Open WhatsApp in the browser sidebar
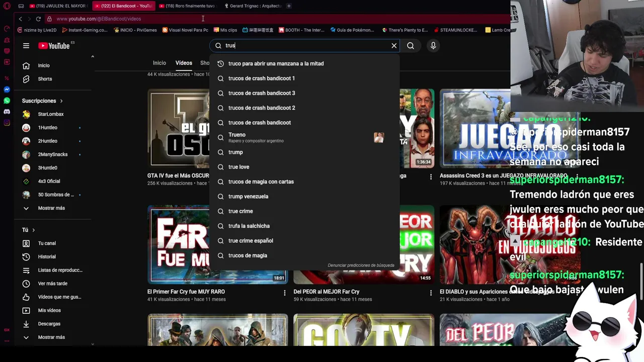 (7, 101)
